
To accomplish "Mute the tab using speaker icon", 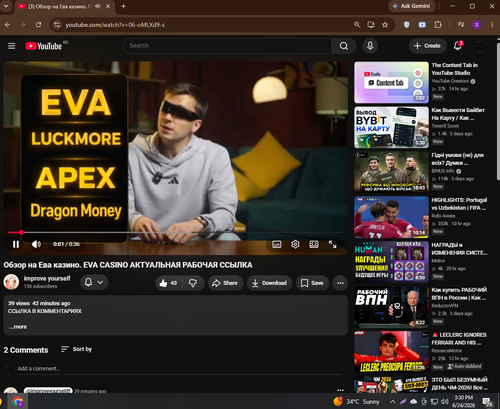I will tap(98, 6).
